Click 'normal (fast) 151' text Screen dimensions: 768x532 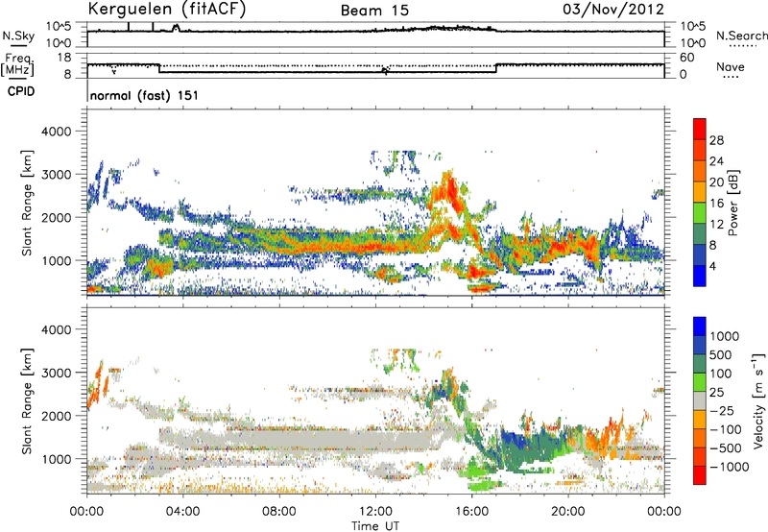click(x=145, y=95)
